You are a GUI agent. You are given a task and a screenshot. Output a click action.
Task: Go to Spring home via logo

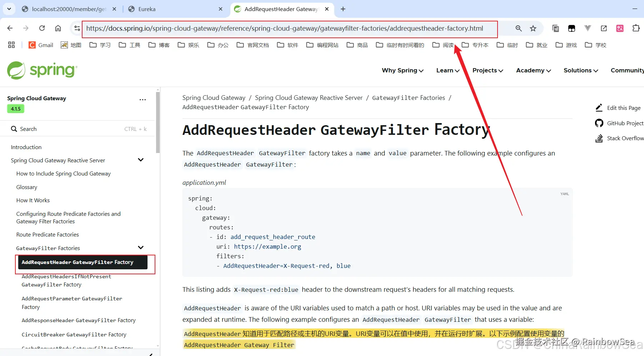point(42,70)
